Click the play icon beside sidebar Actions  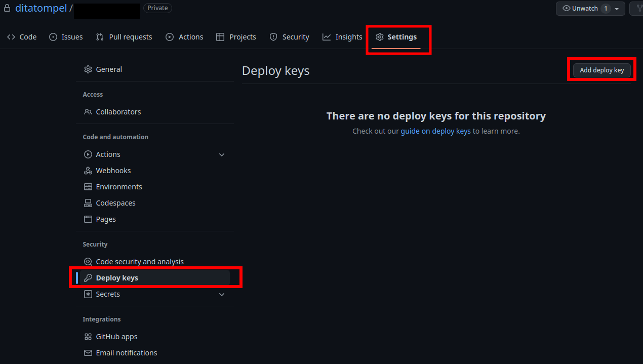pos(88,154)
